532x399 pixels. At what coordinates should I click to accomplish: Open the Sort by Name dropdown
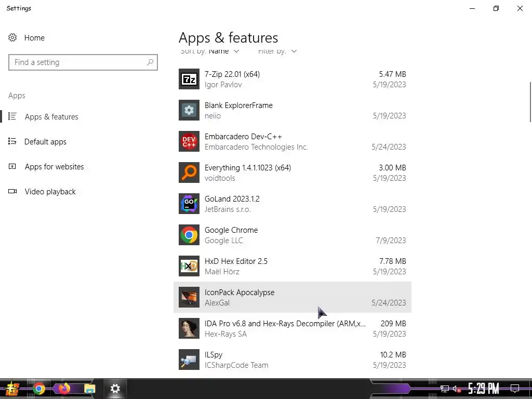click(x=210, y=51)
